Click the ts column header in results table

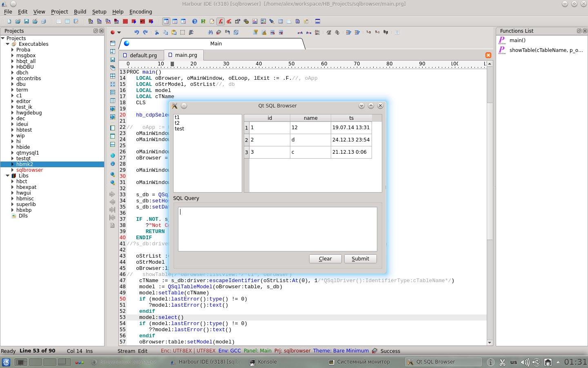[x=351, y=118]
